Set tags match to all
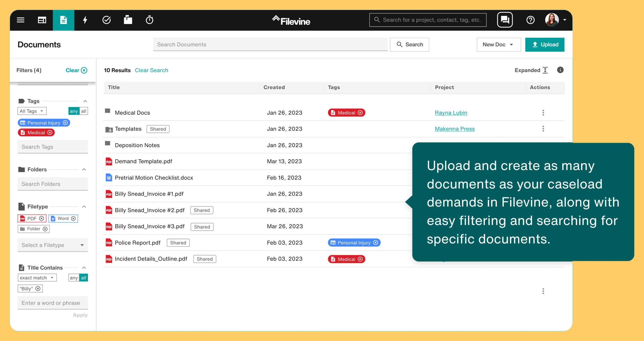Screen dimensions: 644x341 [x=84, y=111]
